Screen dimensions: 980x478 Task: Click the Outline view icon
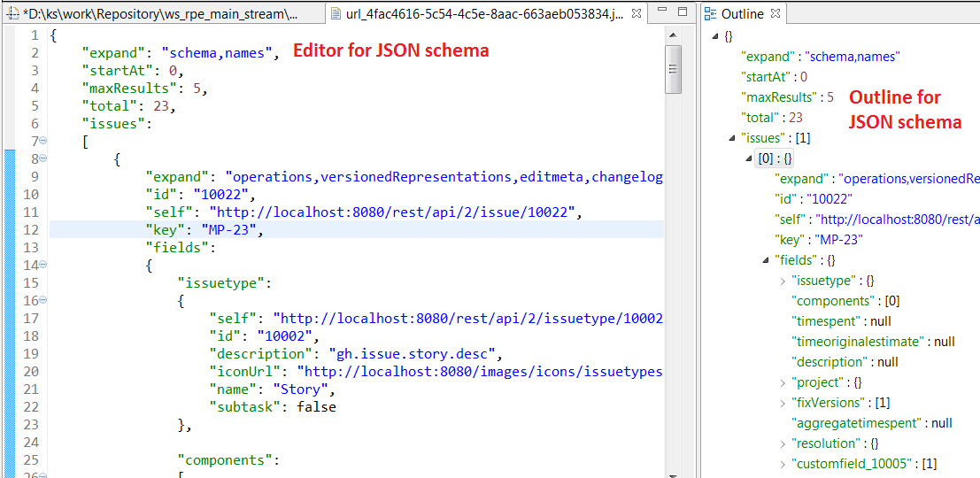click(711, 14)
